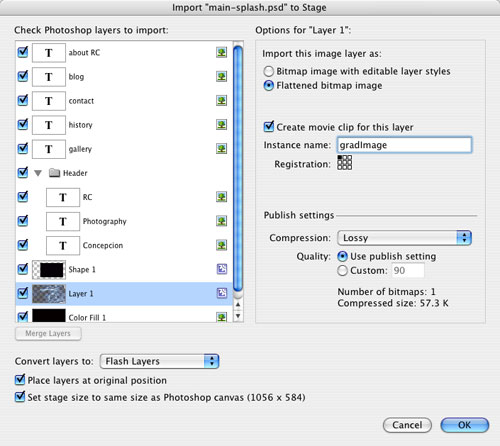This screenshot has height=446, width=500.
Task: Click the Instance name field
Action: pos(404,145)
